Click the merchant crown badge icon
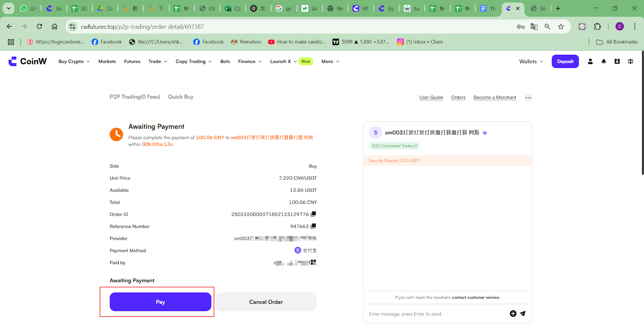 (x=485, y=133)
